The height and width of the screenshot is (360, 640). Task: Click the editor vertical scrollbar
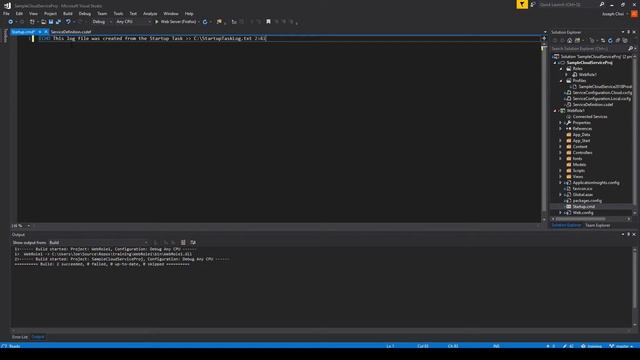[x=544, y=131]
